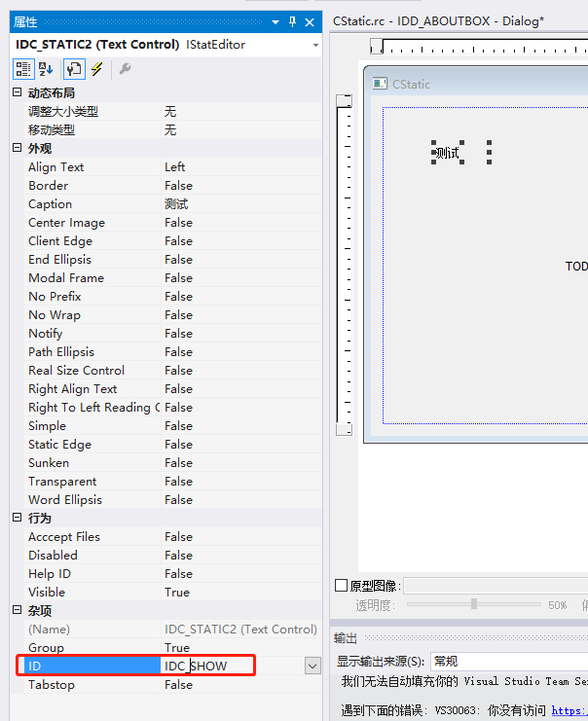This screenshot has width=588, height=721.
Task: Click the (Name) property row
Action: point(173,629)
